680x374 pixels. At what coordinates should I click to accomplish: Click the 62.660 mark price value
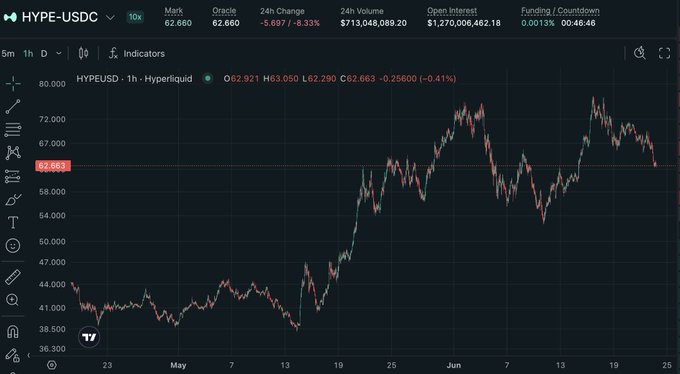point(178,23)
